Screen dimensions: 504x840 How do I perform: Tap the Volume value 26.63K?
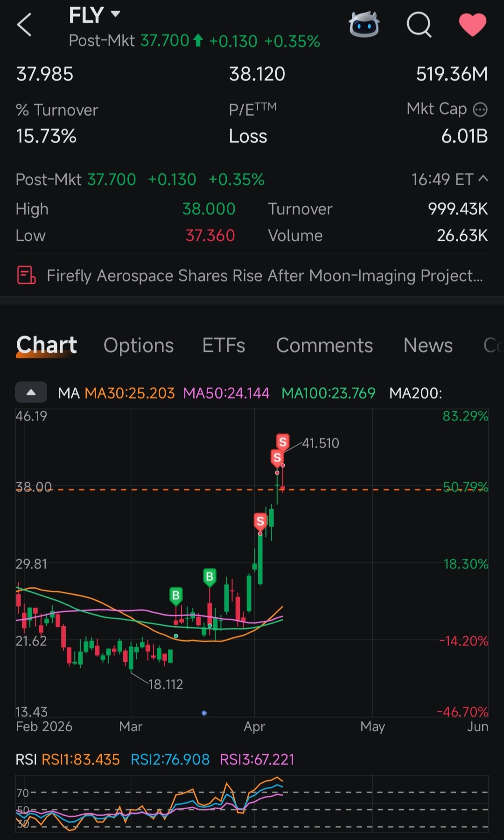point(462,235)
